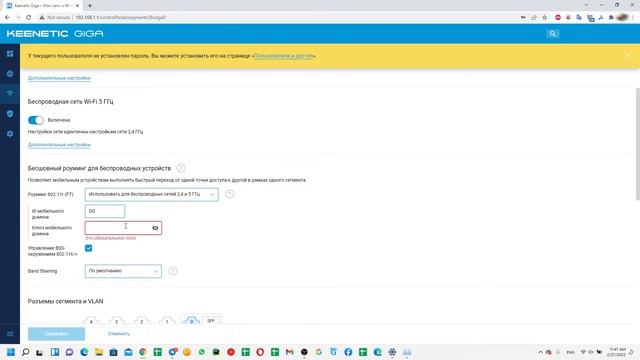Reload the browser page

pyautogui.click(x=29, y=18)
